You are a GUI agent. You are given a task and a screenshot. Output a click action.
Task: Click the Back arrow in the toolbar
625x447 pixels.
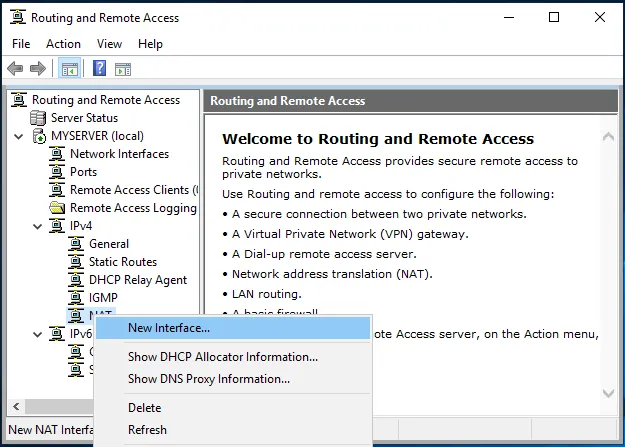click(15, 69)
